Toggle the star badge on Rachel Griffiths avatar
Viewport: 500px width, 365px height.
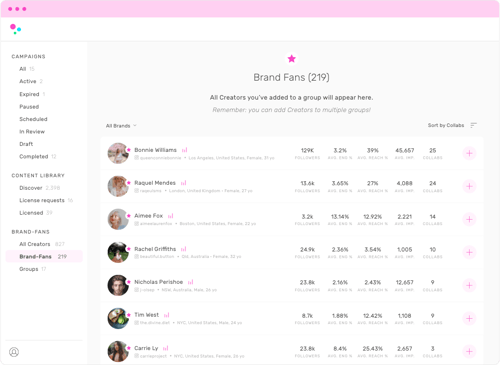click(129, 249)
